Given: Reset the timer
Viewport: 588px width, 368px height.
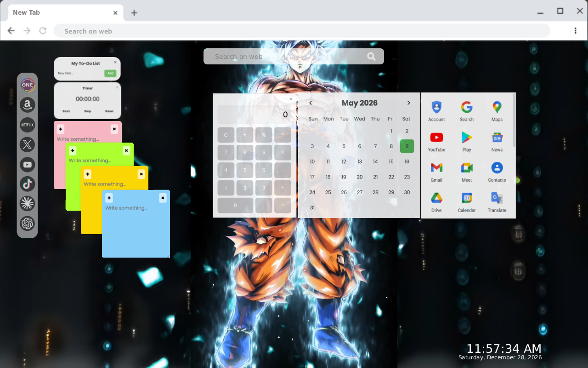Looking at the screenshot, I should tap(109, 111).
